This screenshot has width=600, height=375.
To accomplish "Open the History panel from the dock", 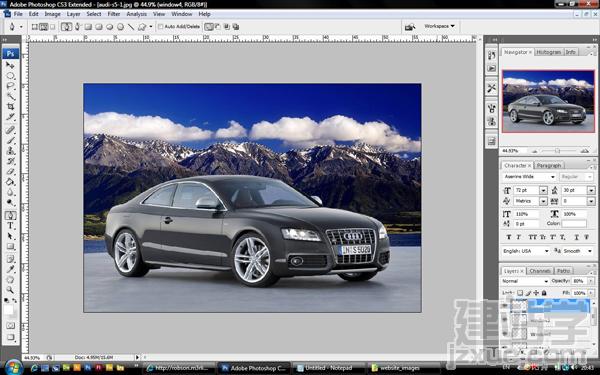I will pyautogui.click(x=492, y=55).
